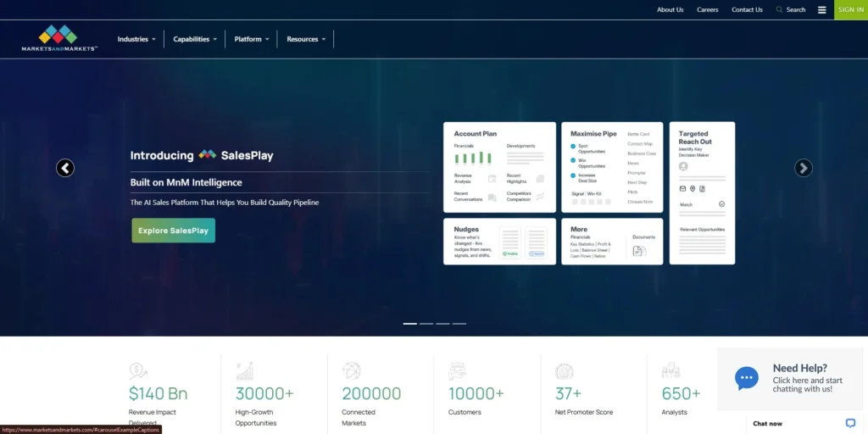The width and height of the screenshot is (868, 434).
Task: Click the Nudges card
Action: tap(499, 242)
